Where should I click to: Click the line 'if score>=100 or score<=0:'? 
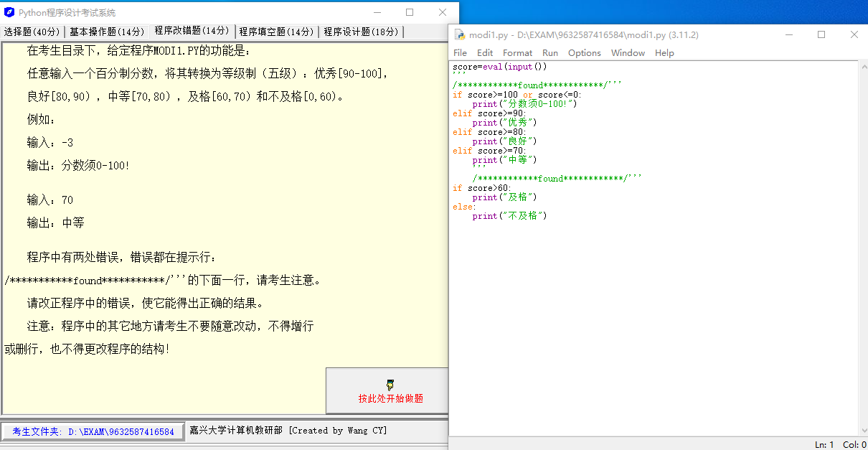pyautogui.click(x=517, y=95)
